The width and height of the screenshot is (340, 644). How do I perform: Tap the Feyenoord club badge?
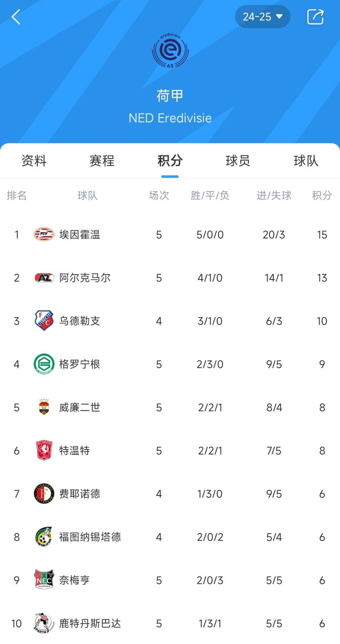click(x=44, y=494)
